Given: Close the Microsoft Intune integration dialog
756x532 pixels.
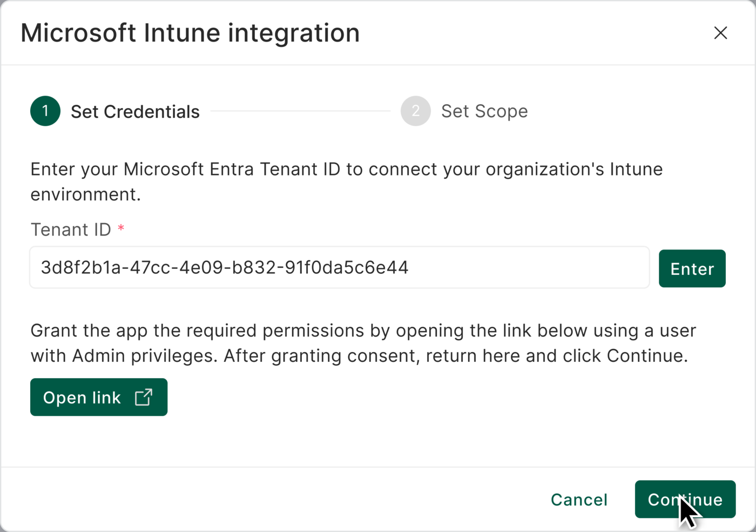Looking at the screenshot, I should coord(720,33).
